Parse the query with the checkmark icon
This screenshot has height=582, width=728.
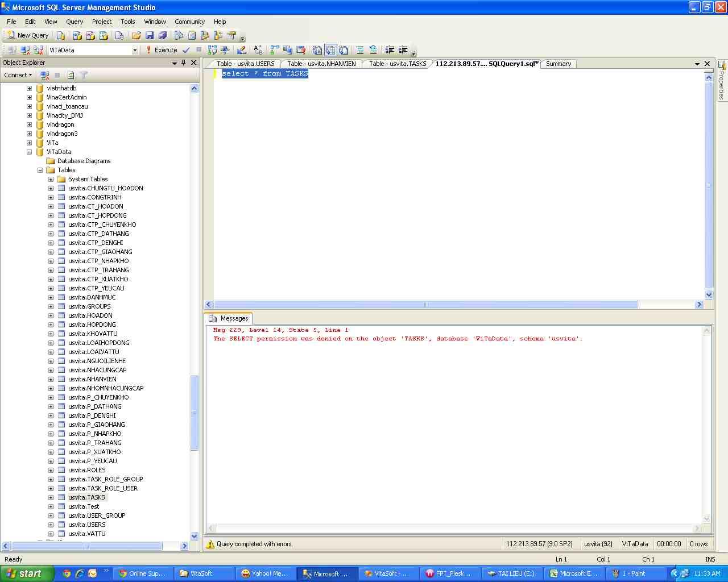pyautogui.click(x=186, y=50)
